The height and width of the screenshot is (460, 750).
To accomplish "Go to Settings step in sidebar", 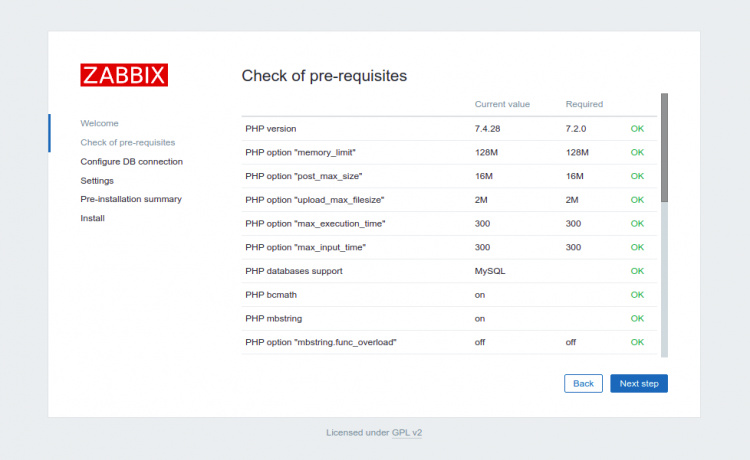I will (97, 180).
